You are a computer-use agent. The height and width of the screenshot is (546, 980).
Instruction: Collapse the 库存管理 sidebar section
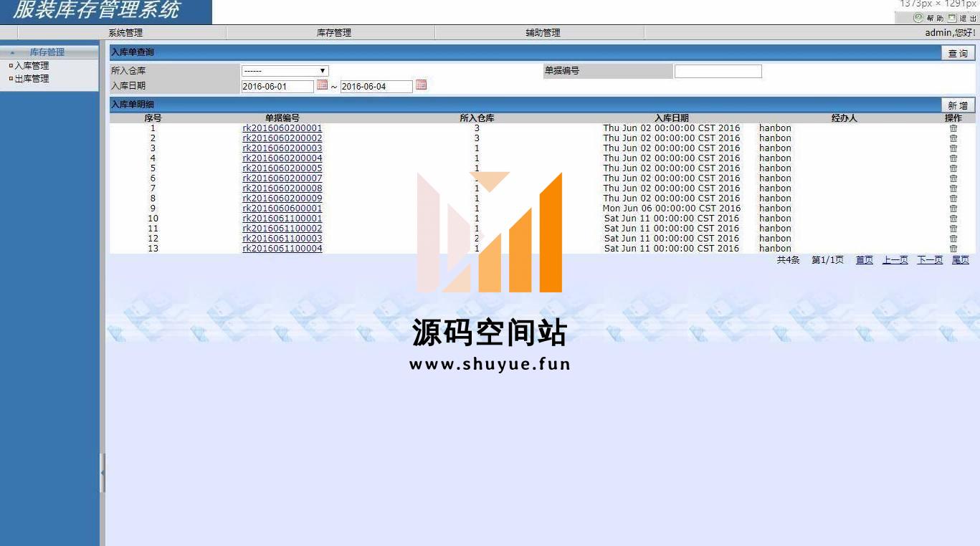point(12,52)
